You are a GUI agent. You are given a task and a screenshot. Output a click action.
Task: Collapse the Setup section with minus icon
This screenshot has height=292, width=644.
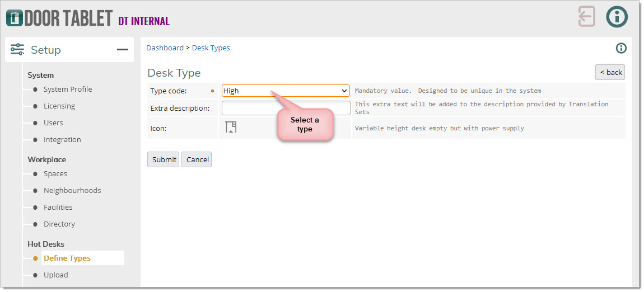point(122,50)
